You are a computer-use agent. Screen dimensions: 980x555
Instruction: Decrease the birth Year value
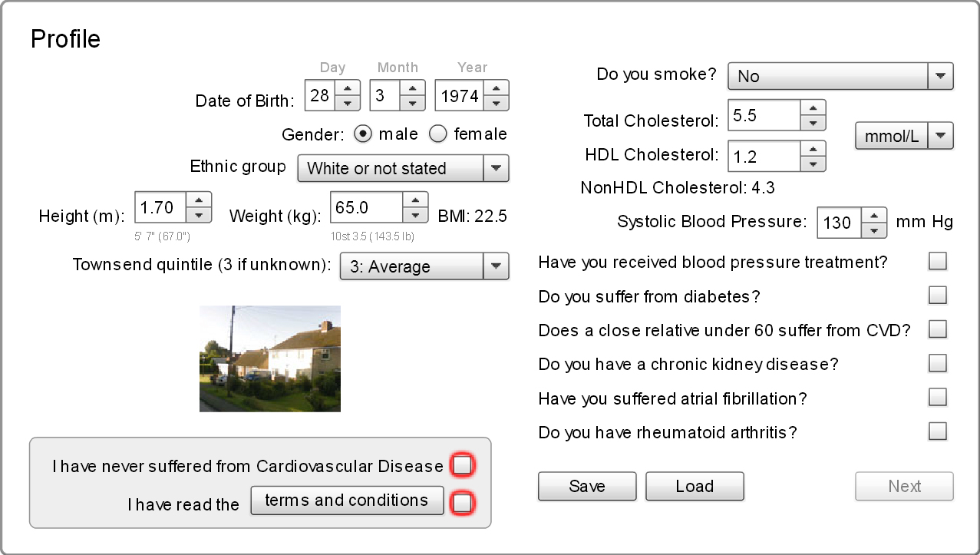[x=497, y=103]
